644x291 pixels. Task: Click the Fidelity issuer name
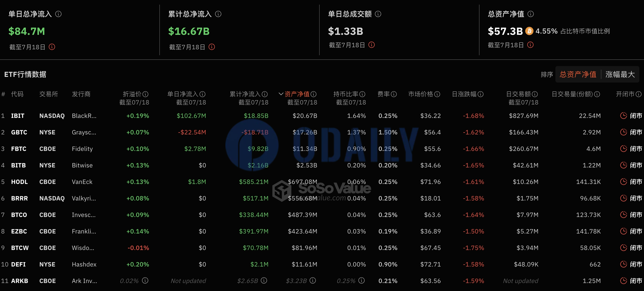pos(82,149)
